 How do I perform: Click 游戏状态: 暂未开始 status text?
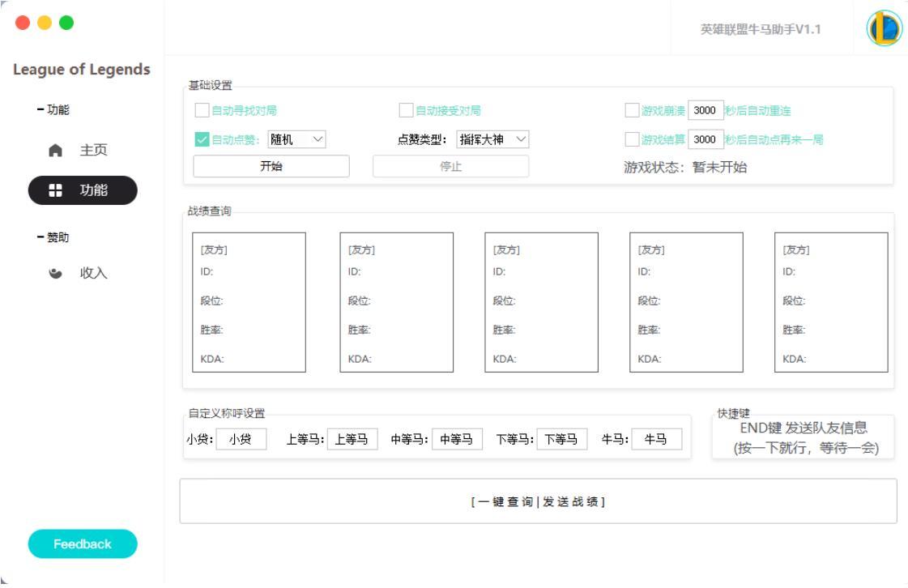point(685,168)
